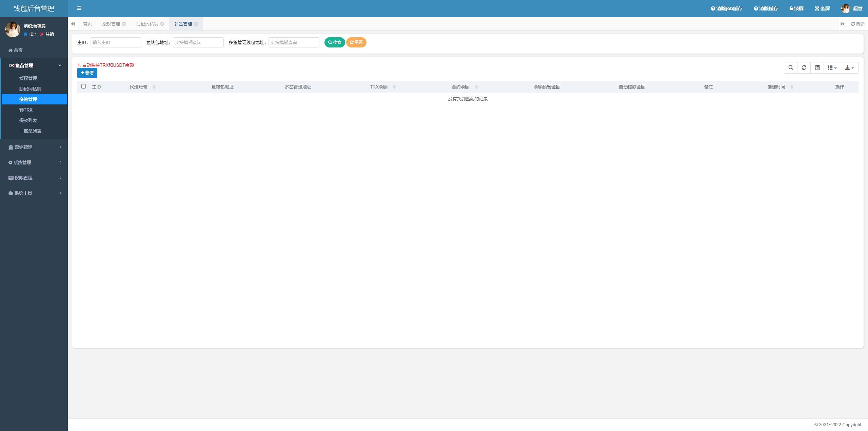The height and width of the screenshot is (431, 868).
Task: Toggle the table card view icon
Action: (x=817, y=68)
